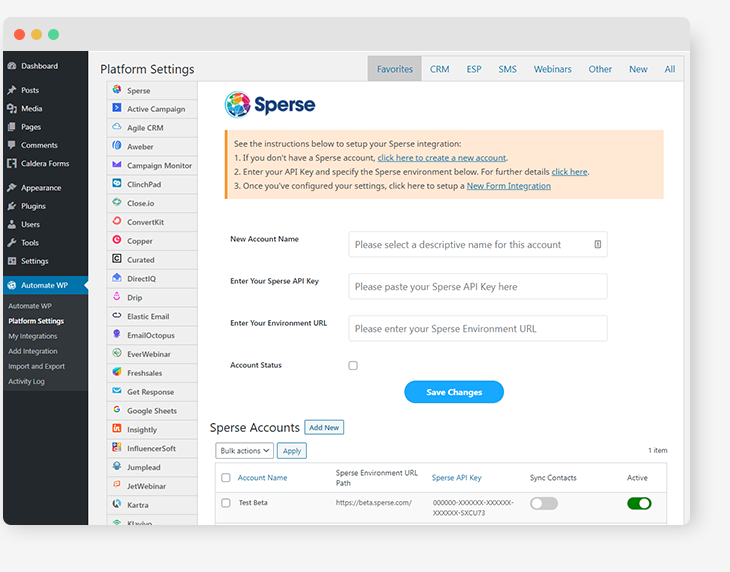Click the ConvertKit icon
Screen dimensions: 730x572
coord(117,221)
